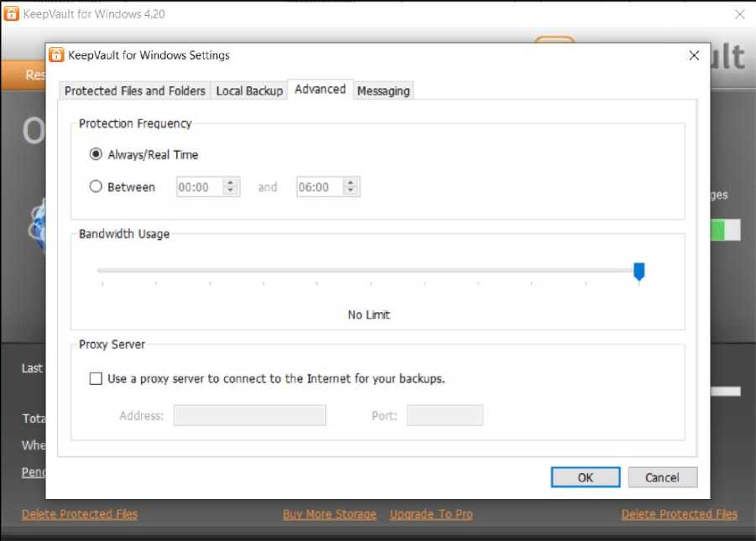Click the Bandwidth Usage slider handle
The height and width of the screenshot is (541, 756).
(x=639, y=272)
